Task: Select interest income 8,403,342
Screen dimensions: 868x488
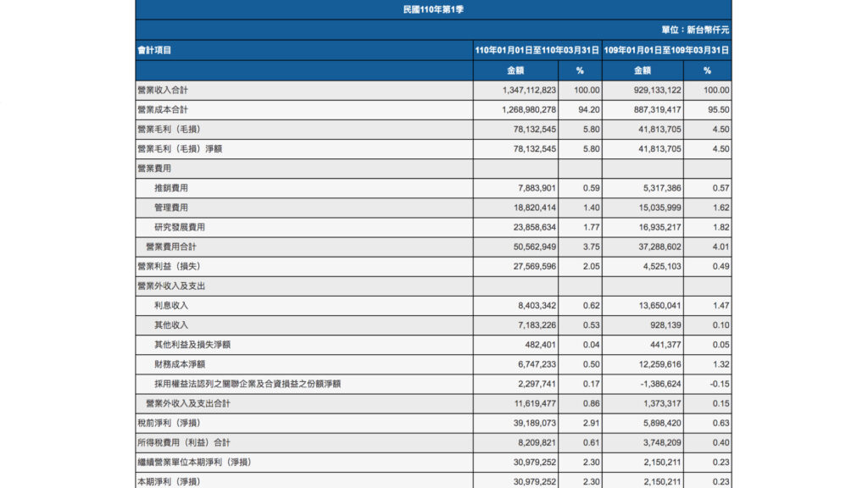Action: [537, 305]
